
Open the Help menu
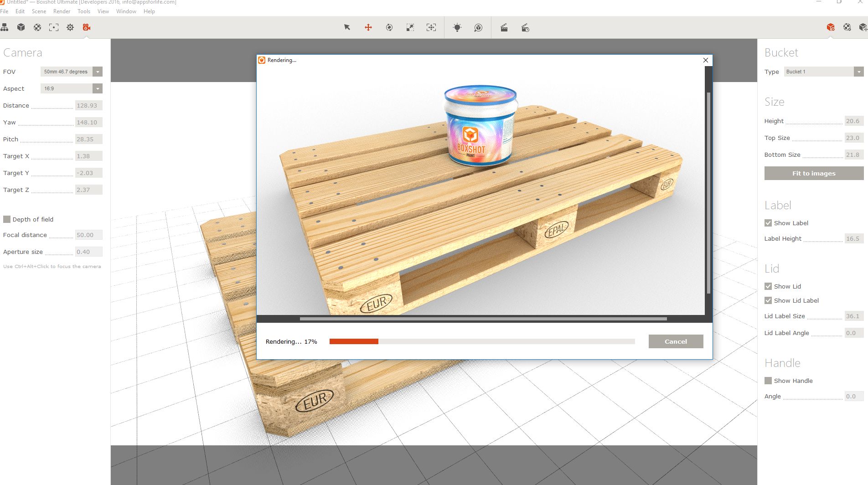149,11
